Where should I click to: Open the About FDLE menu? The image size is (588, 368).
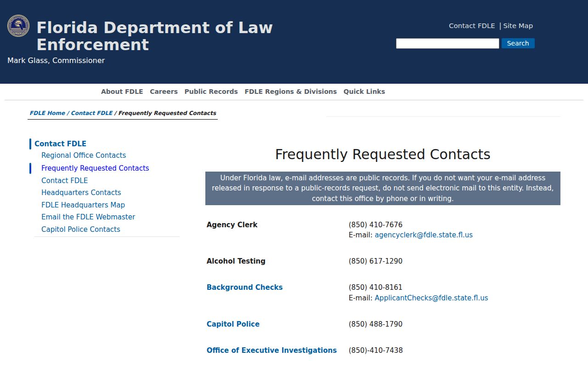click(x=122, y=92)
